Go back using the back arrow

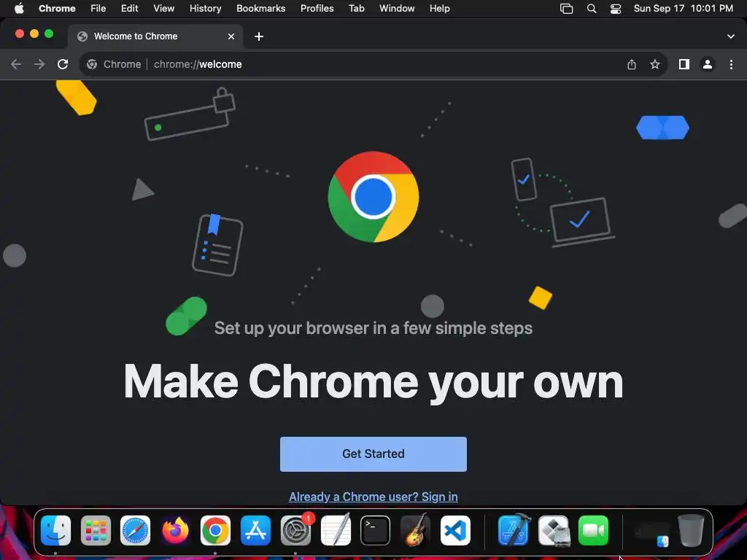click(x=16, y=64)
